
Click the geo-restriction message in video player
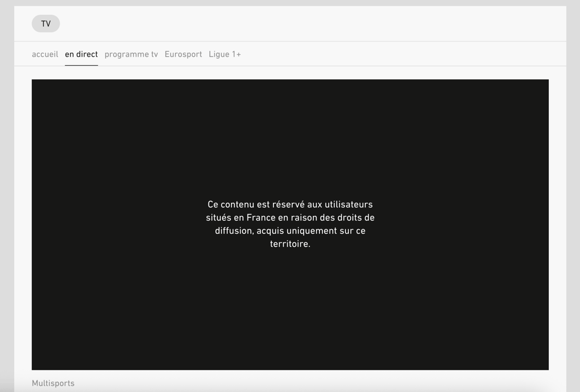pos(291,224)
